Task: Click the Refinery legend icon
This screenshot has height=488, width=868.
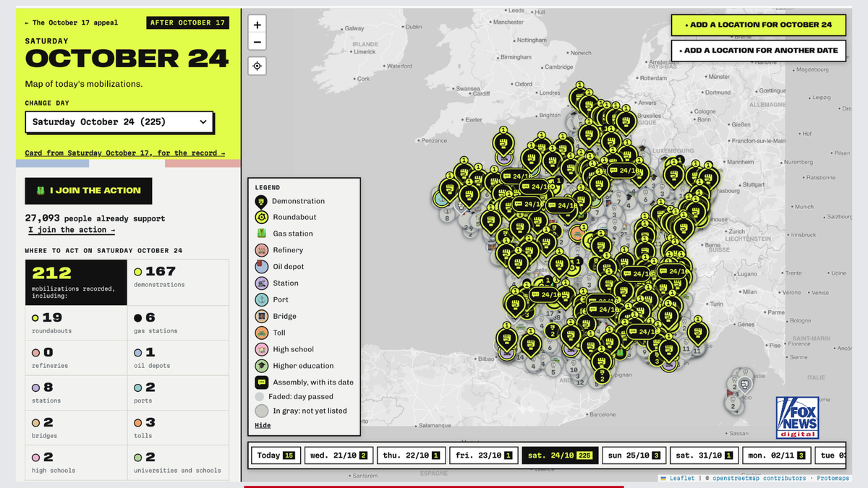Action: click(x=261, y=250)
